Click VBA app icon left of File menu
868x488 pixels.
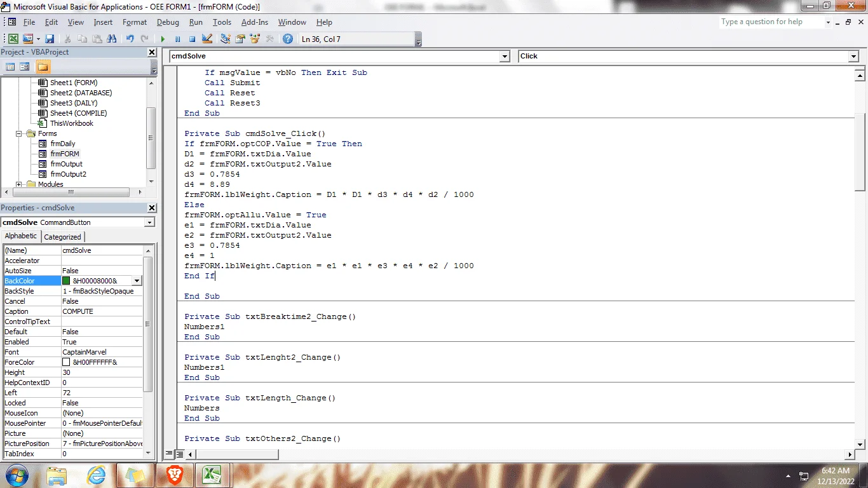pos(11,22)
